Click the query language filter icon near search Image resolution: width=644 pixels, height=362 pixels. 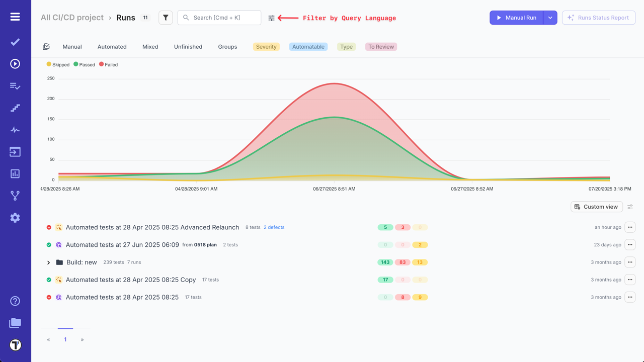pos(271,18)
